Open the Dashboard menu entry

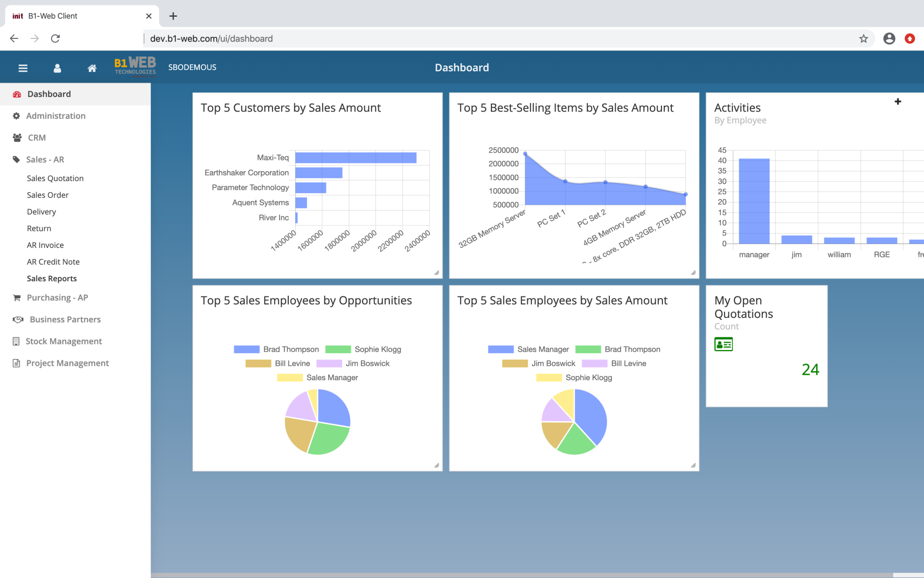[x=49, y=93]
